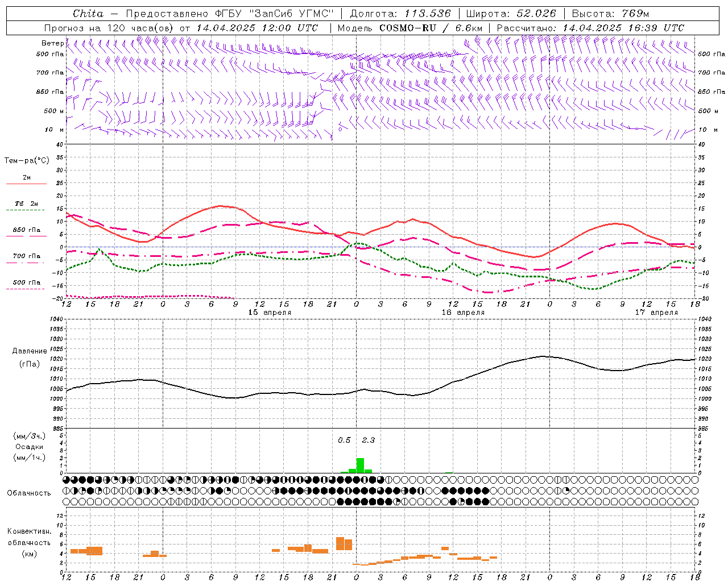728x582 pixels.
Task: Click the "Td 2м" dew point legend entry
Action: (26, 203)
